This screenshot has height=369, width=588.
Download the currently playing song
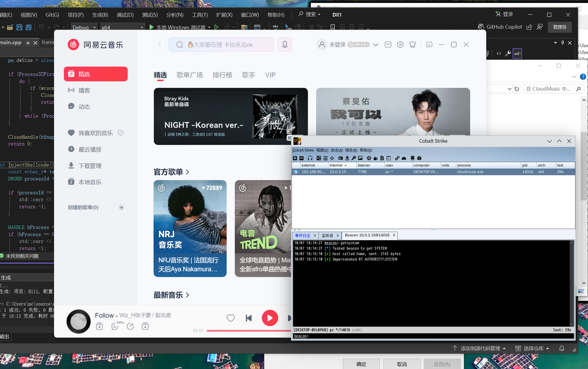point(145,327)
